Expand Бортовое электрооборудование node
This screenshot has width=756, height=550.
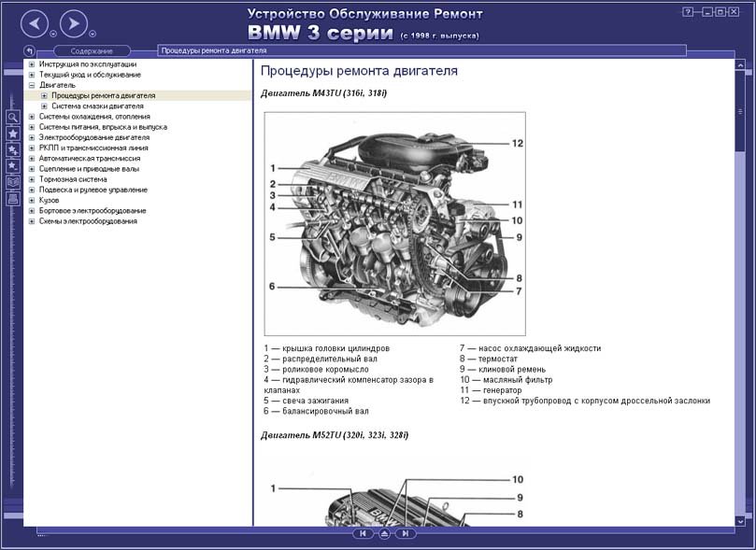click(32, 211)
